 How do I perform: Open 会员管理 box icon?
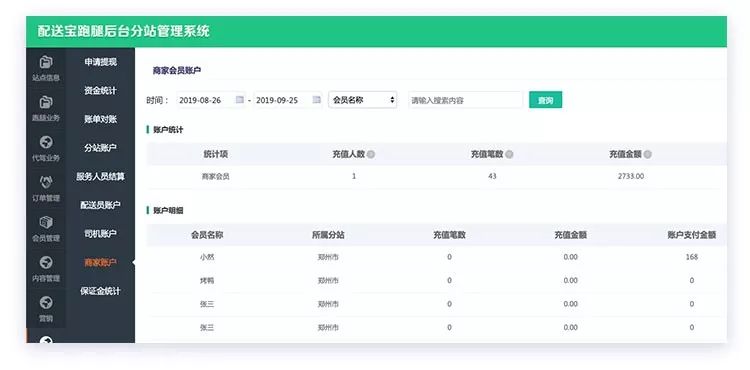coord(46,222)
